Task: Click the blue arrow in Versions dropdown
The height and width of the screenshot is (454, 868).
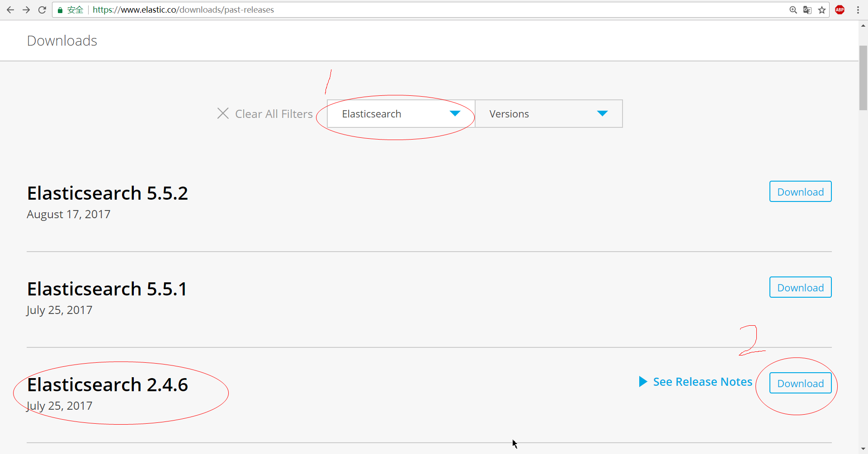Action: [602, 113]
